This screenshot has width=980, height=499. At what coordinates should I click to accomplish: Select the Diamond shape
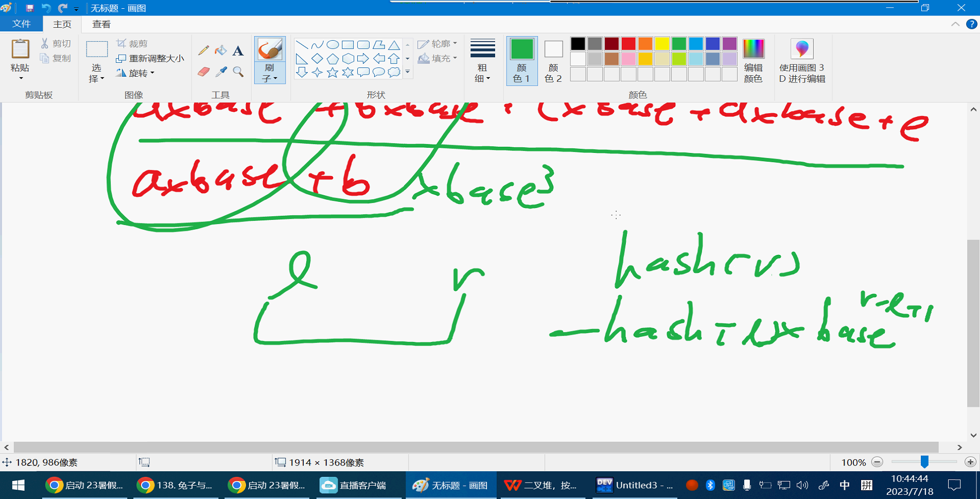318,59
